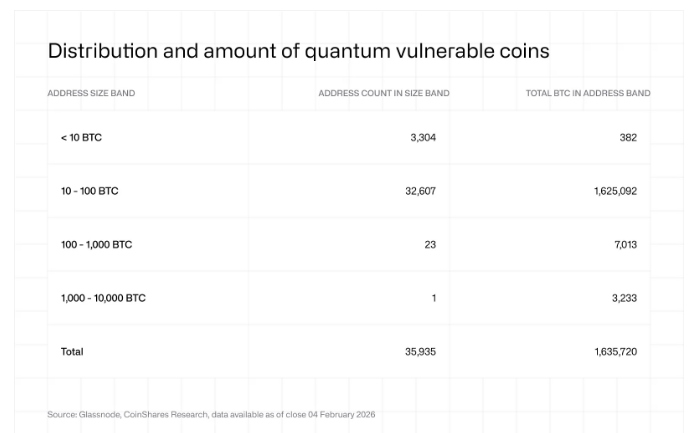Screen dimensions: 698x433
Task: Click the chart title about quantum vulnerable coins
Action: [298, 51]
